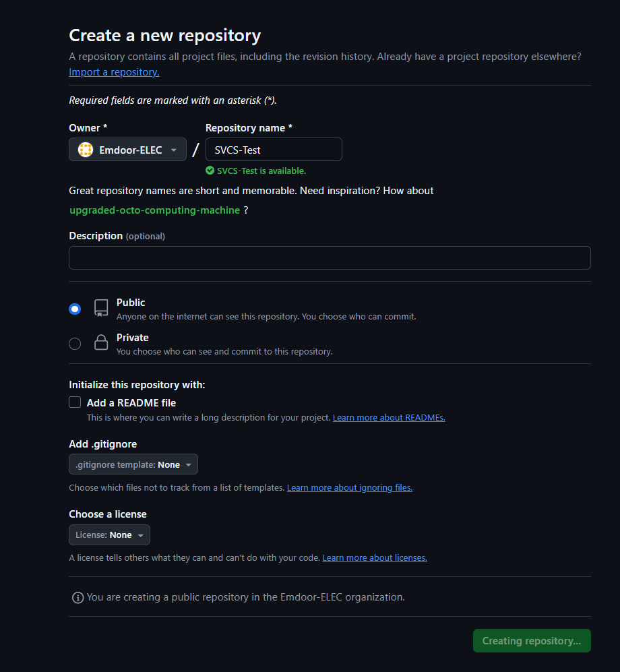Enable the Add a README file checkbox
The image size is (620, 672).
75,402
